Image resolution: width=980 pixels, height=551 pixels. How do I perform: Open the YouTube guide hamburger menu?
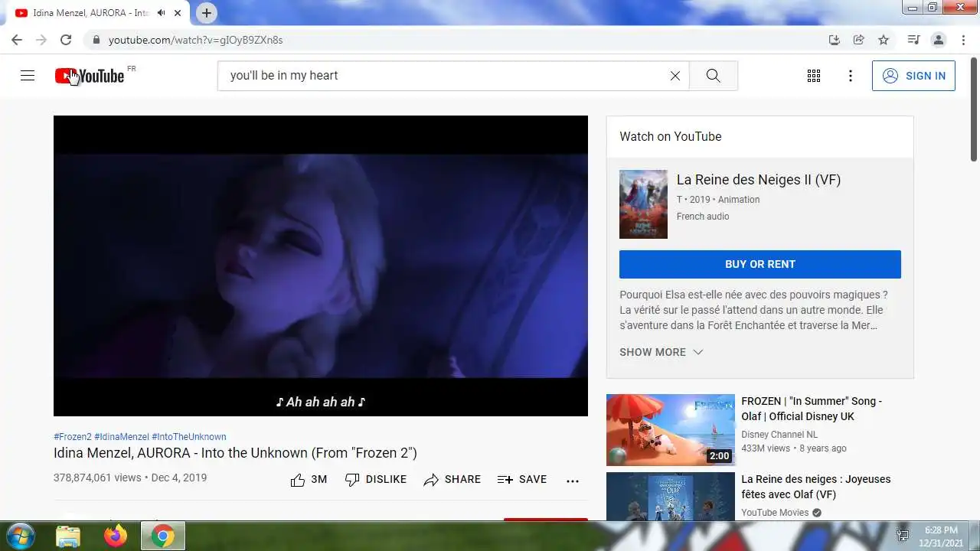click(x=28, y=76)
